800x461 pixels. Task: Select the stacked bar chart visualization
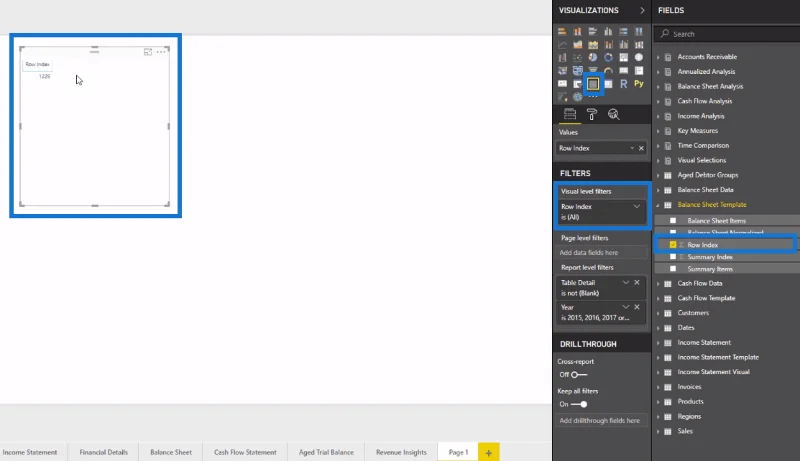[x=562, y=32]
